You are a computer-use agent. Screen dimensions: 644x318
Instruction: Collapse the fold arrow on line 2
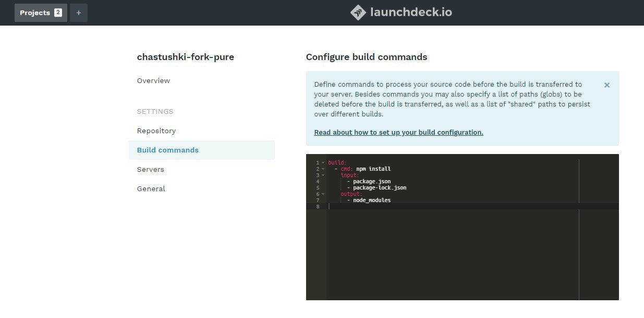coord(323,169)
